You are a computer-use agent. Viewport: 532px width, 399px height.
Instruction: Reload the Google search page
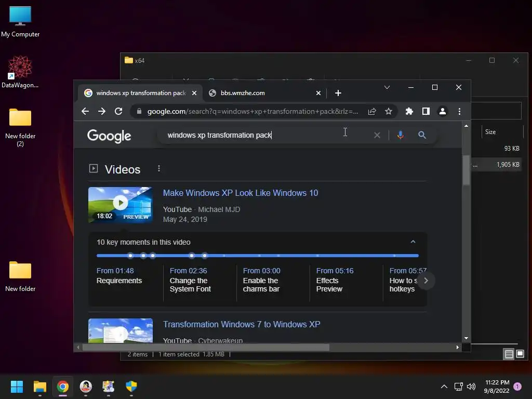point(118,111)
